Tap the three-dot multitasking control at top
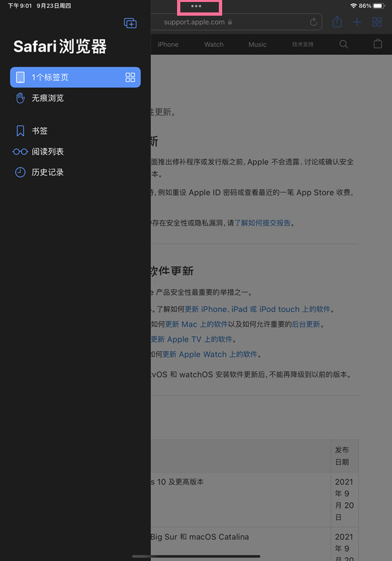The height and width of the screenshot is (561, 392). pos(196,7)
